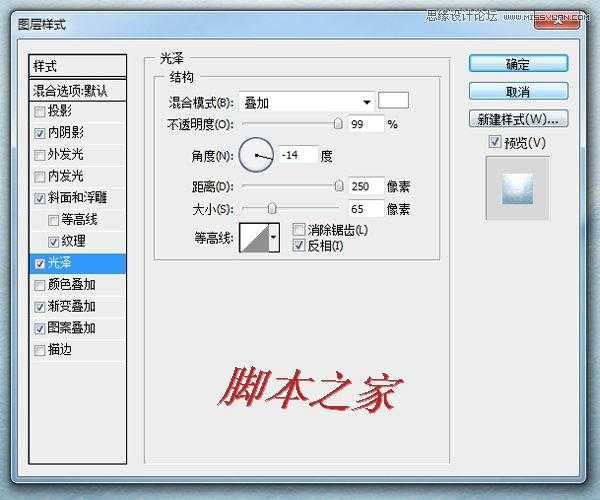Screen dimensions: 600x500
Task: Click the distance value field 250
Action: point(366,186)
